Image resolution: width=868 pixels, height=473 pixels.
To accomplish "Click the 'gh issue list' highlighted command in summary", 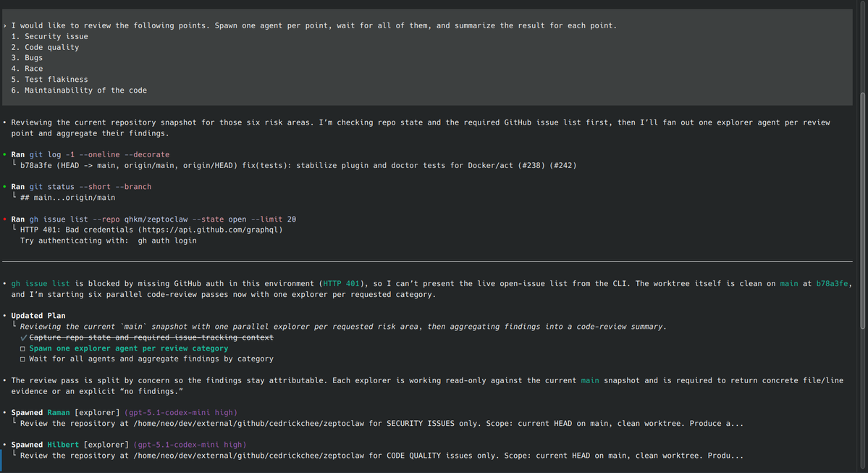I will point(41,283).
